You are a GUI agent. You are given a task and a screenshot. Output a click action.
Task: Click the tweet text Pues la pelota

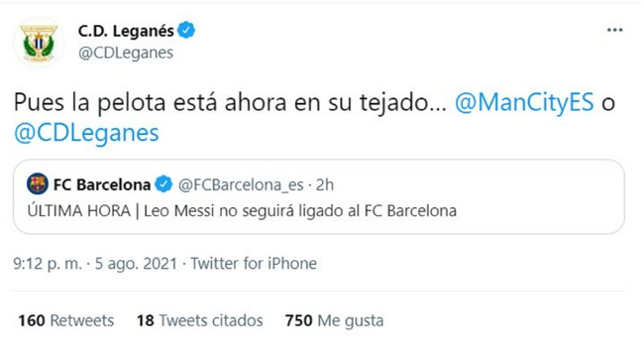pyautogui.click(x=230, y=102)
